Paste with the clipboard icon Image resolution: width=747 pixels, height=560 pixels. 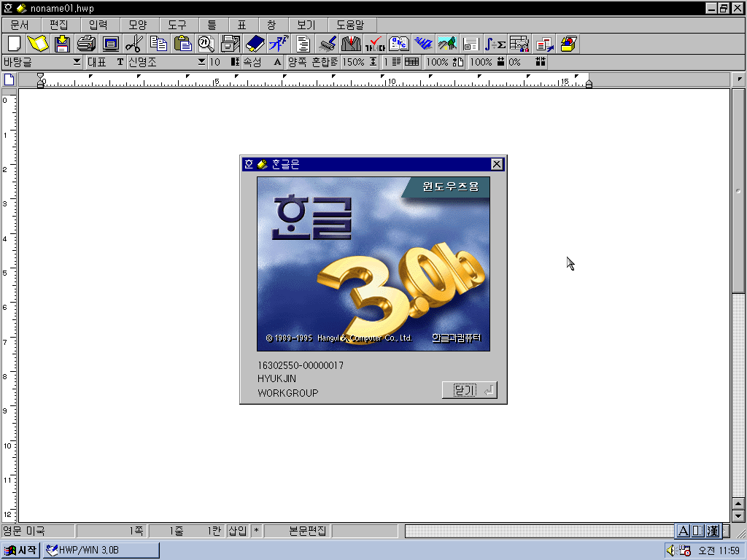(x=182, y=44)
